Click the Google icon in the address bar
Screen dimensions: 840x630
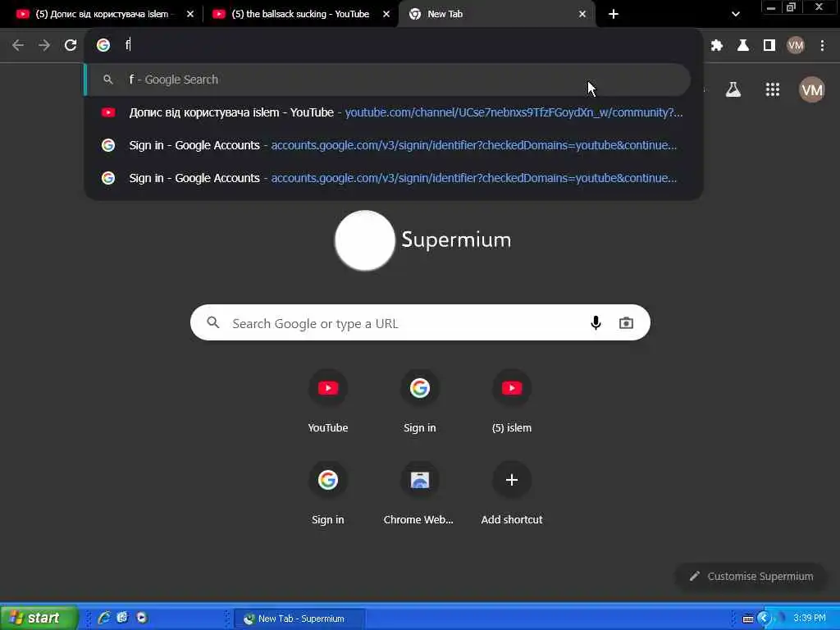click(103, 45)
